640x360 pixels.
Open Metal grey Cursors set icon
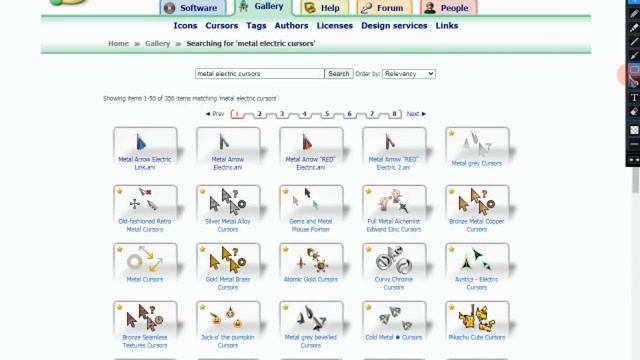coord(477,144)
